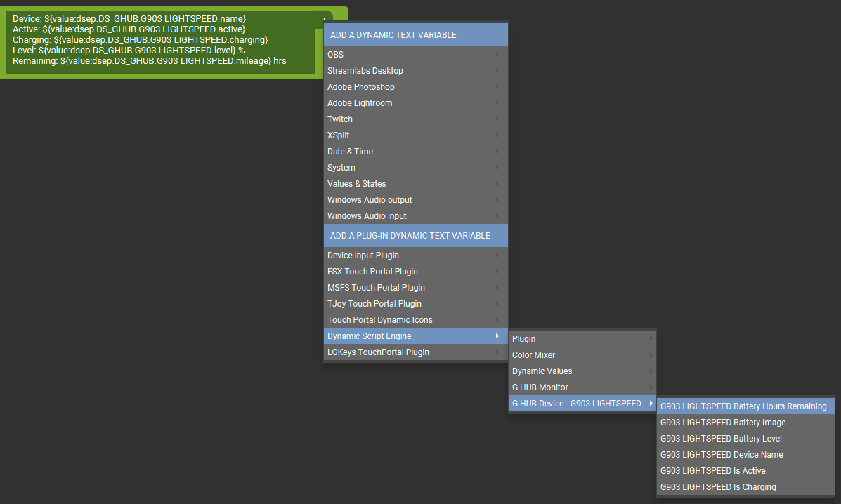The width and height of the screenshot is (841, 504).
Task: Expand Touch Portal Dynamic Icons entry
Action: 416,320
